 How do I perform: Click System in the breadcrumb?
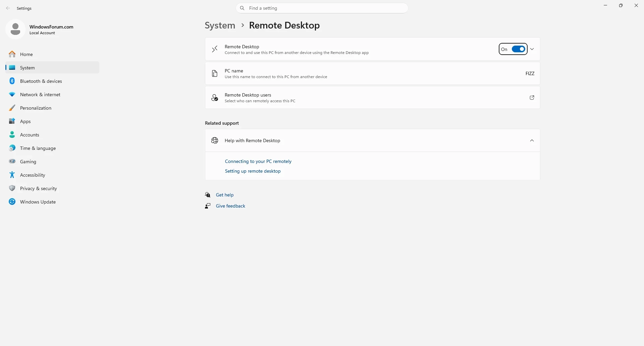220,25
